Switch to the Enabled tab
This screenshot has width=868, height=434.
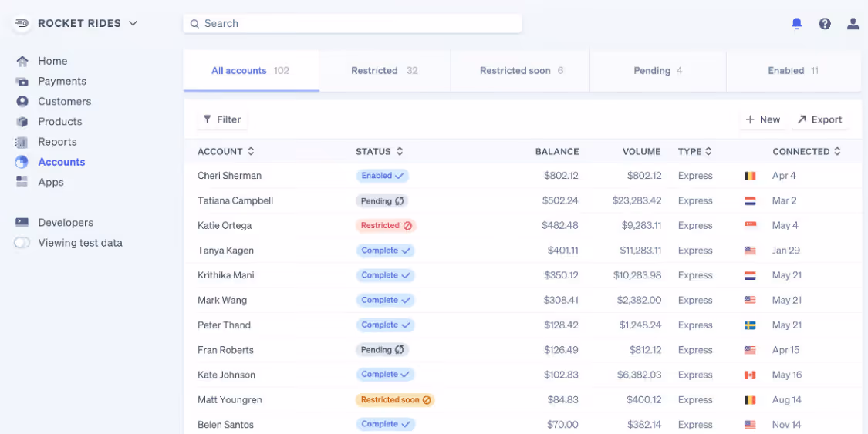[794, 71]
